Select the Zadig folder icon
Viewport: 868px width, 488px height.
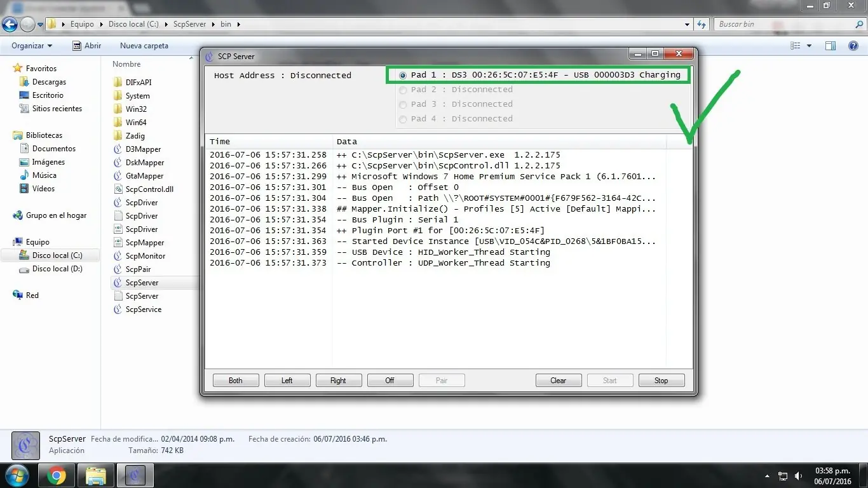(118, 136)
